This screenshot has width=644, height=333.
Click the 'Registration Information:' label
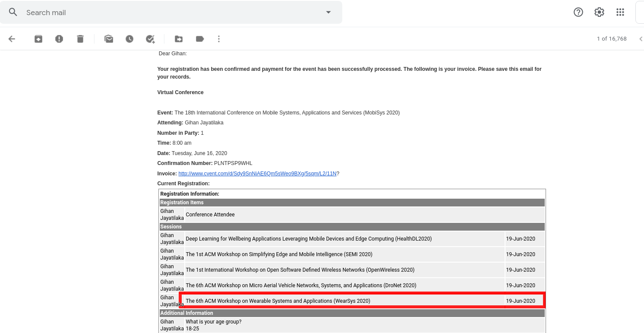[190, 194]
